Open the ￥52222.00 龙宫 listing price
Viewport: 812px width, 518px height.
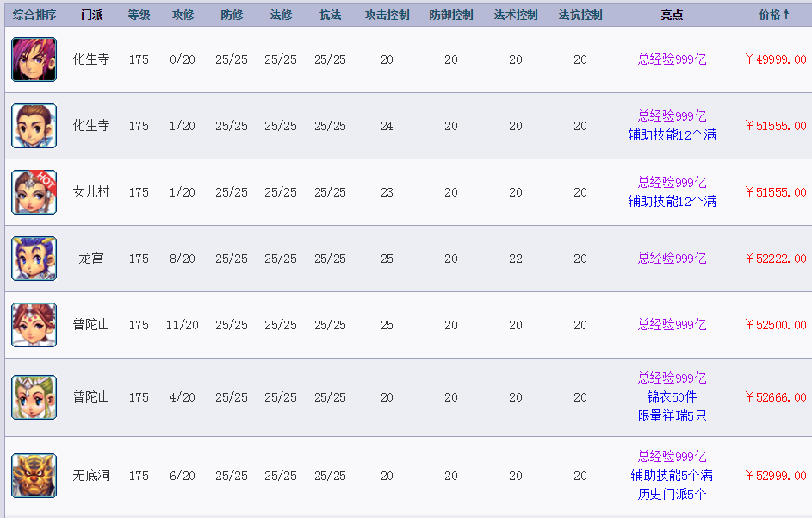tap(775, 259)
